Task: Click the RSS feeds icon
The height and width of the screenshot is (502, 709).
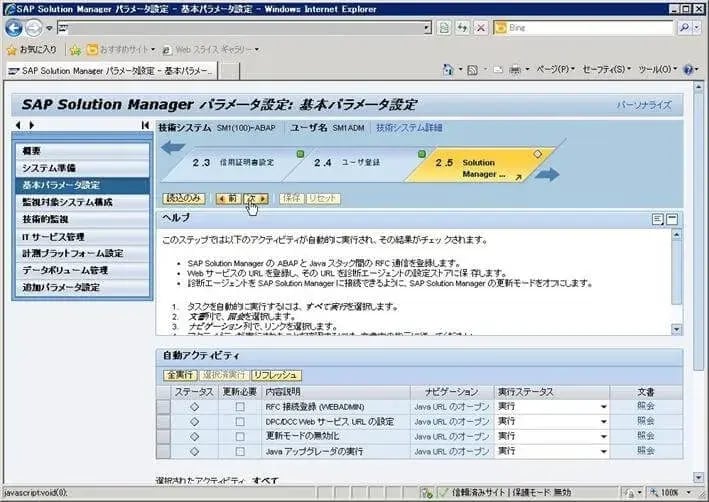Action: pyautogui.click(x=472, y=70)
